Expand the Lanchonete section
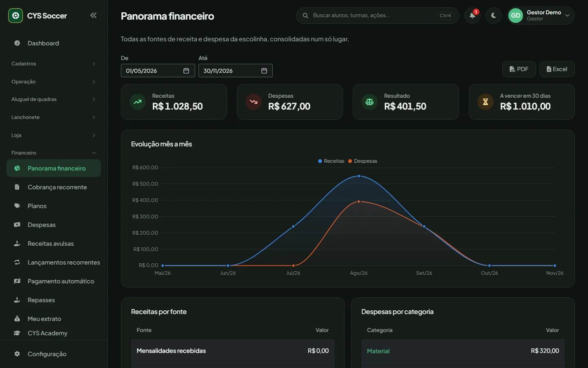Image resolution: width=588 pixels, height=368 pixels. point(53,117)
